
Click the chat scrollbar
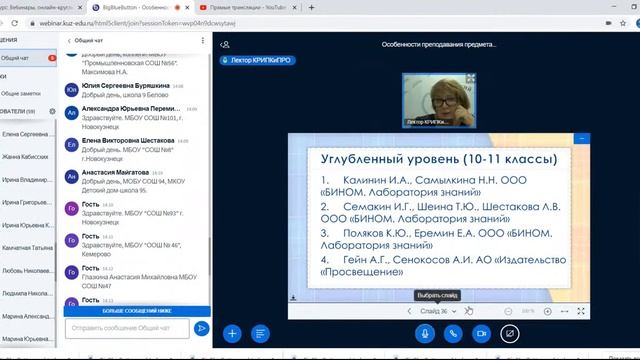(210, 257)
